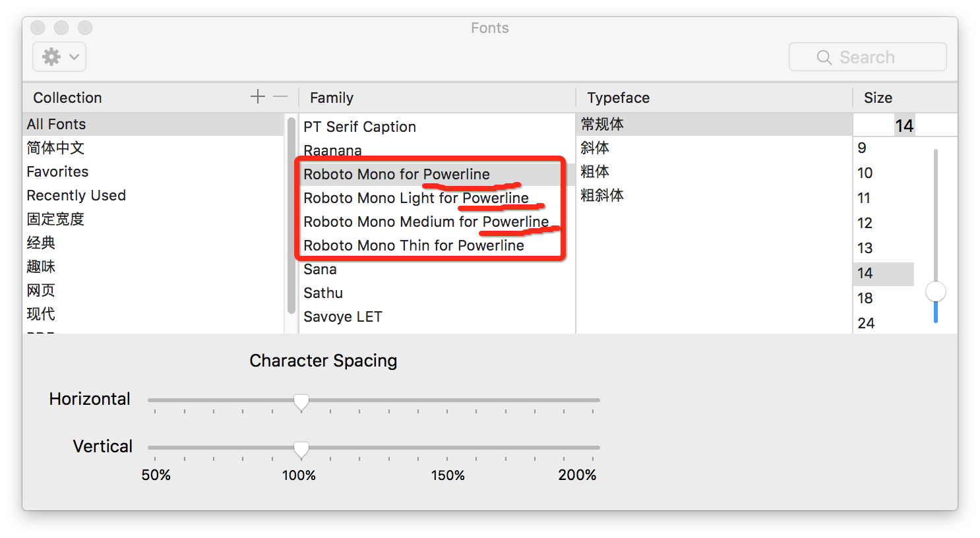Select the 经典 collection
The image size is (980, 538).
[153, 243]
